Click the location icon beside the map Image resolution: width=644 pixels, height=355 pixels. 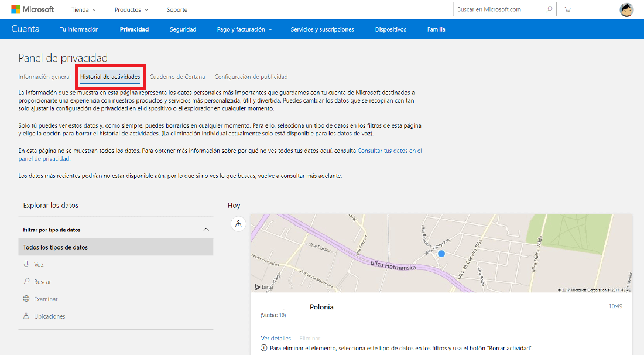coord(238,224)
